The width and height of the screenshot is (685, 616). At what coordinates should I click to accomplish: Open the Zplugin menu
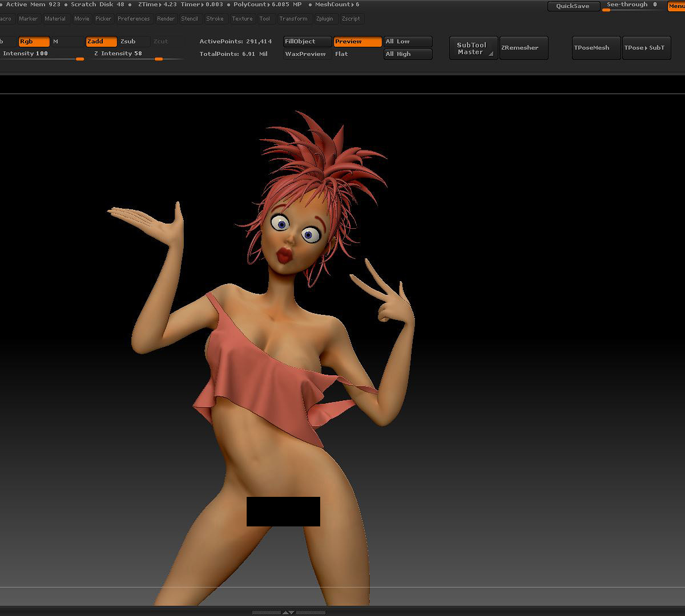(x=324, y=19)
